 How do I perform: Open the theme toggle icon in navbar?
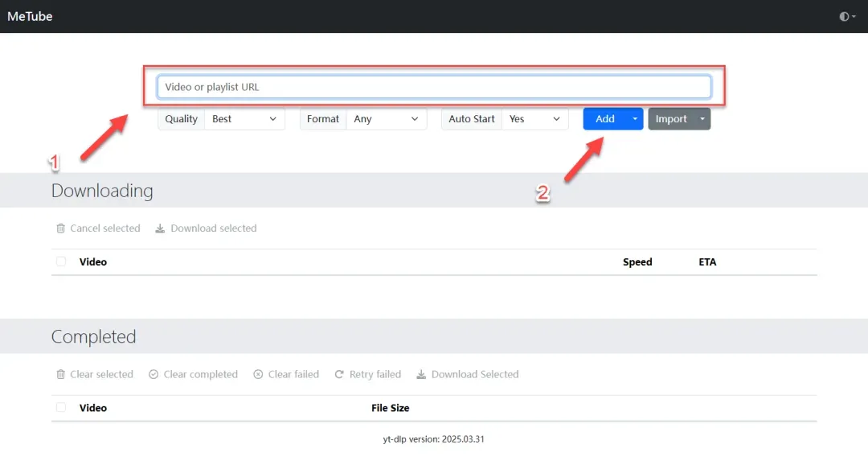coord(847,17)
